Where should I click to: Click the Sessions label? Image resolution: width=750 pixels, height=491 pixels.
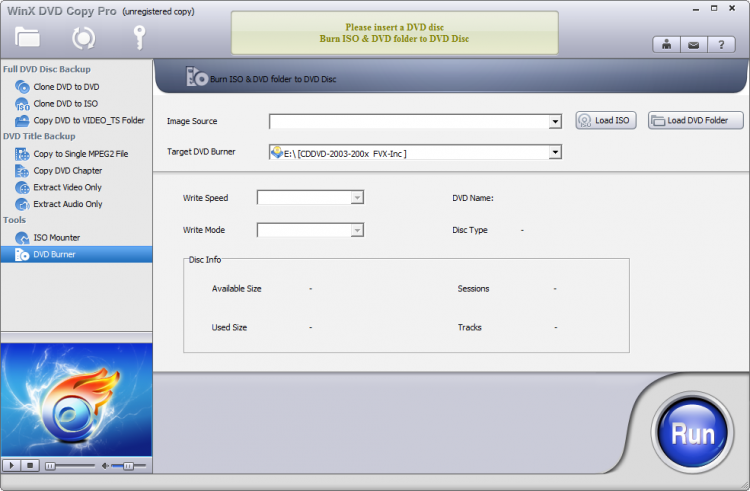coord(474,289)
